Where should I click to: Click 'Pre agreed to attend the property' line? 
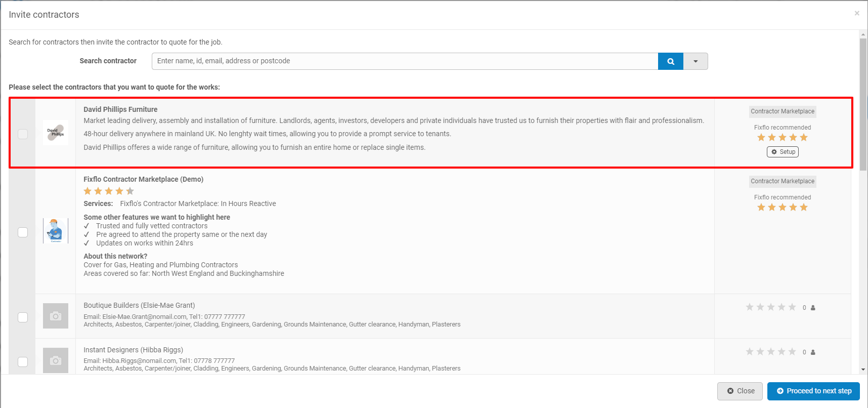pyautogui.click(x=182, y=234)
